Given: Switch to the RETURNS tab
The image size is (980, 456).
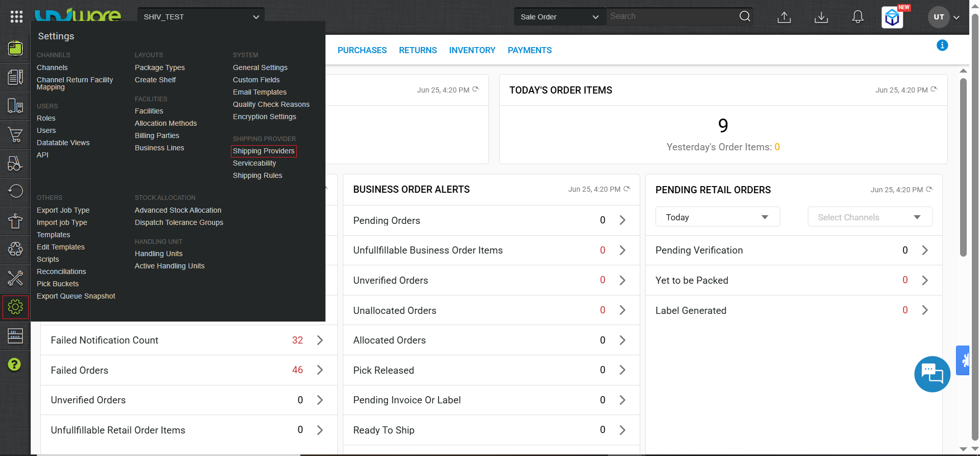Looking at the screenshot, I should 418,50.
